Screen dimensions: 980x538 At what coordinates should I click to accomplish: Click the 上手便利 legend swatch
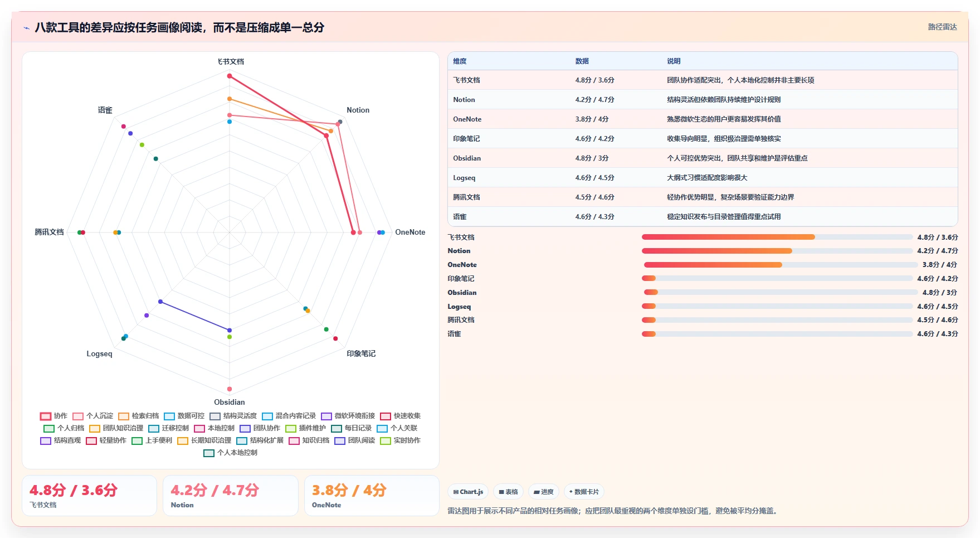[x=137, y=440]
